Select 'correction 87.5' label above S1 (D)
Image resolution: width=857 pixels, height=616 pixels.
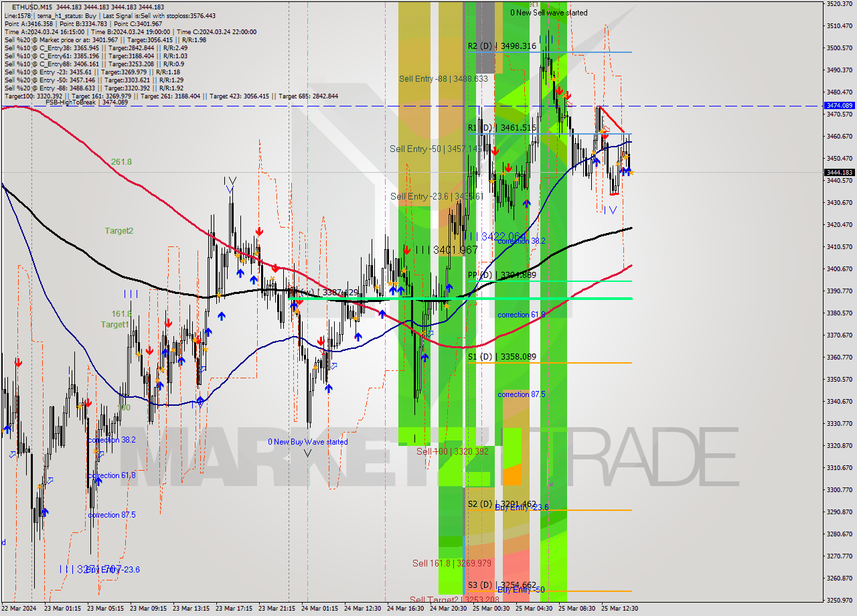coord(522,394)
